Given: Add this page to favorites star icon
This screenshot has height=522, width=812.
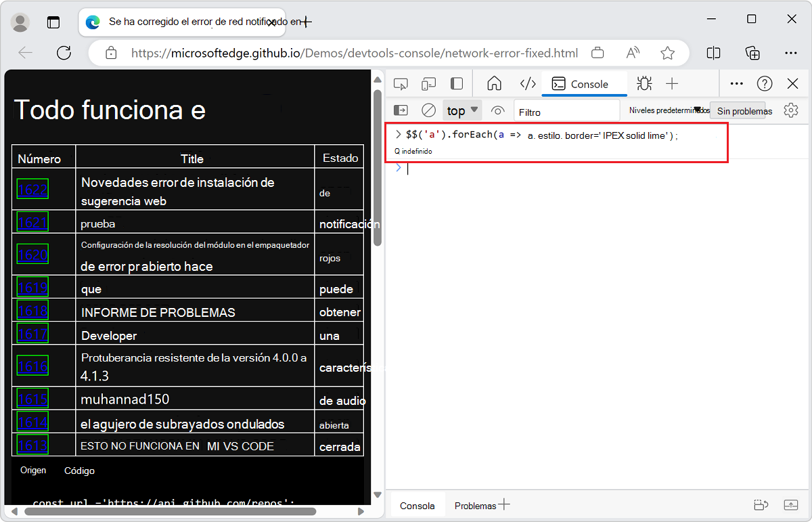Looking at the screenshot, I should tap(668, 53).
